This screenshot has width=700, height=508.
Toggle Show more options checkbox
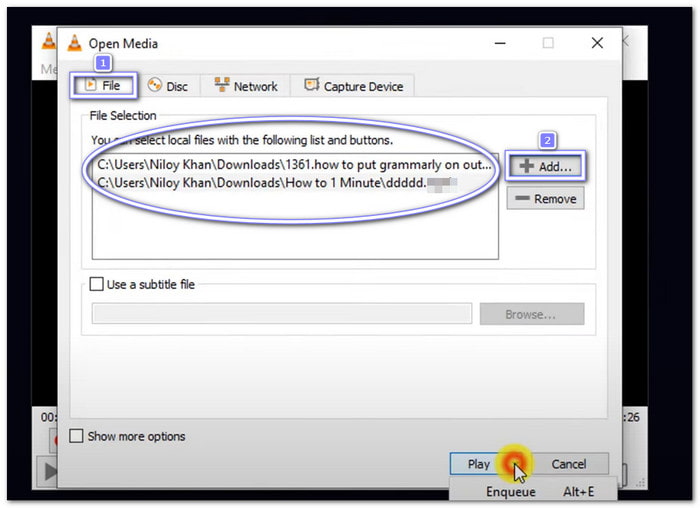[x=76, y=436]
